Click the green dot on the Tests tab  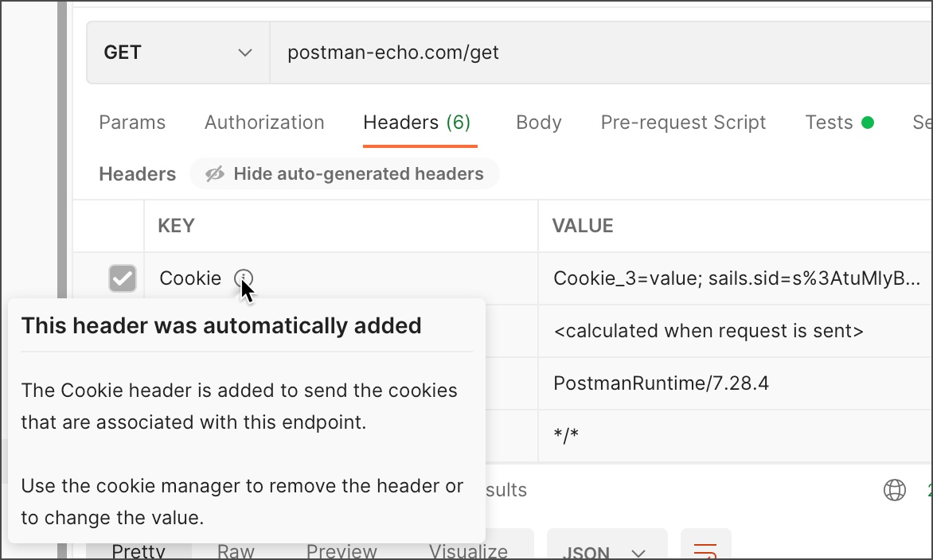point(868,122)
